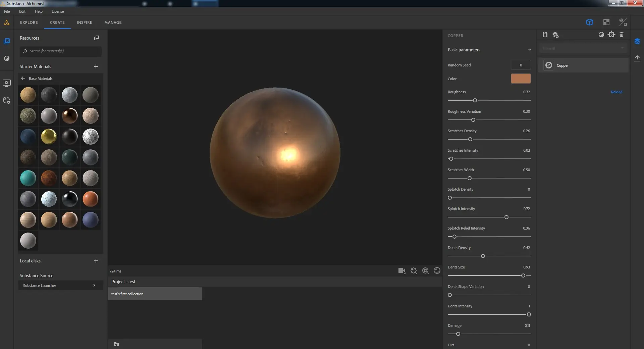Click the Scratches Intensity slider handle
This screenshot has height=349, width=644.
451,159
